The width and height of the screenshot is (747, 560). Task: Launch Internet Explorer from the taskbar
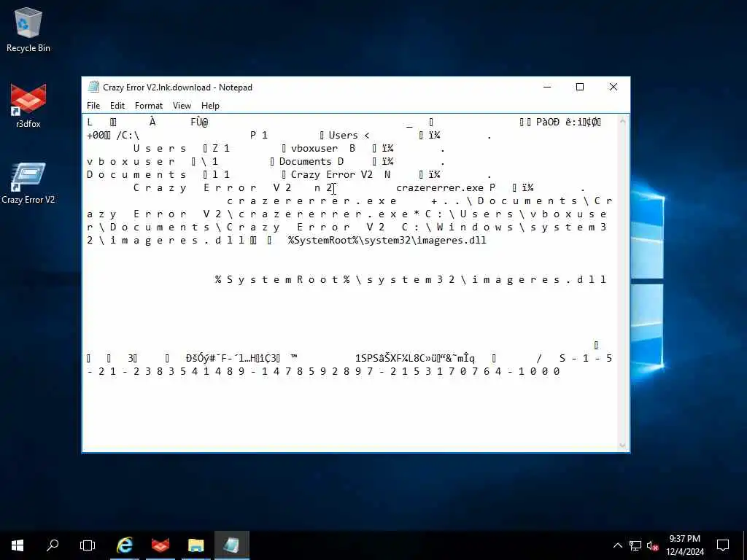coord(125,545)
